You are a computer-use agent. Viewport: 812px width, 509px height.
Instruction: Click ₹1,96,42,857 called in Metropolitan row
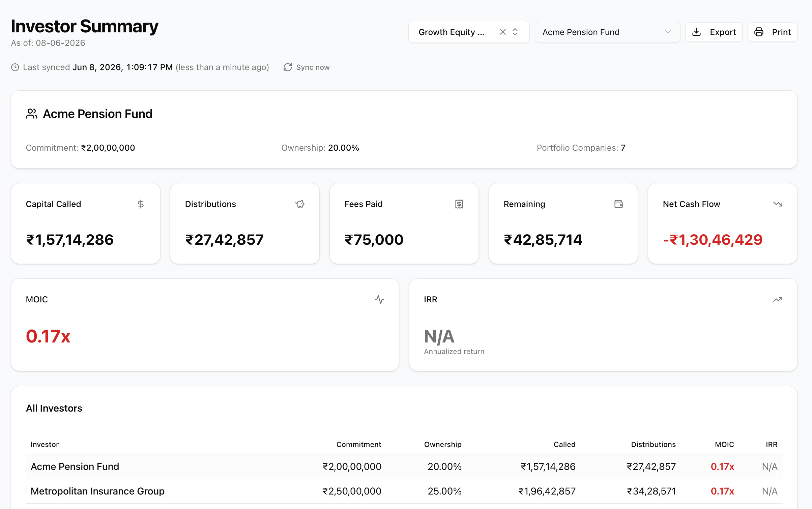(x=547, y=491)
